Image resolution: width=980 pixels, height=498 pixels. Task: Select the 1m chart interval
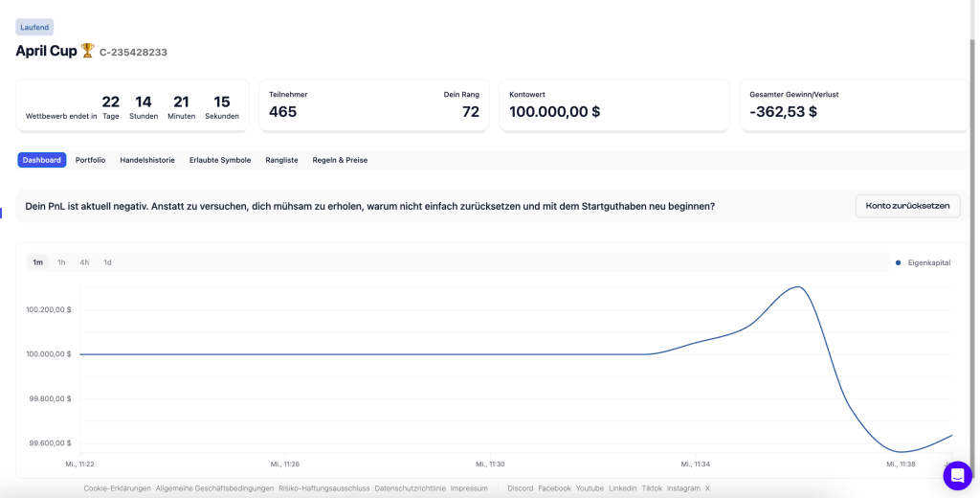tap(37, 262)
